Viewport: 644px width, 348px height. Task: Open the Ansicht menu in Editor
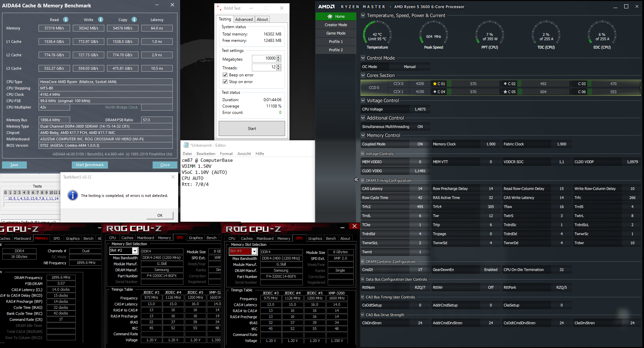pyautogui.click(x=244, y=154)
